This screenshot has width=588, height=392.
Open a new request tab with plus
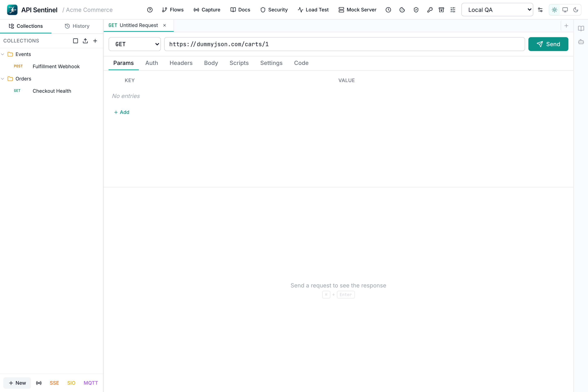tap(567, 26)
